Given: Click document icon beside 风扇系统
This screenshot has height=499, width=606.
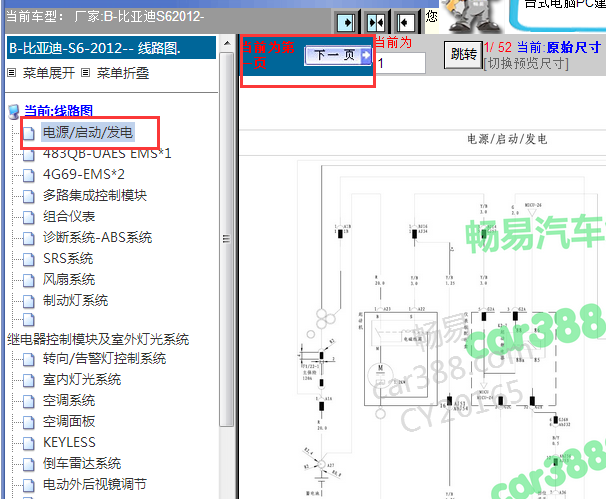Looking at the screenshot, I should pos(29,280).
